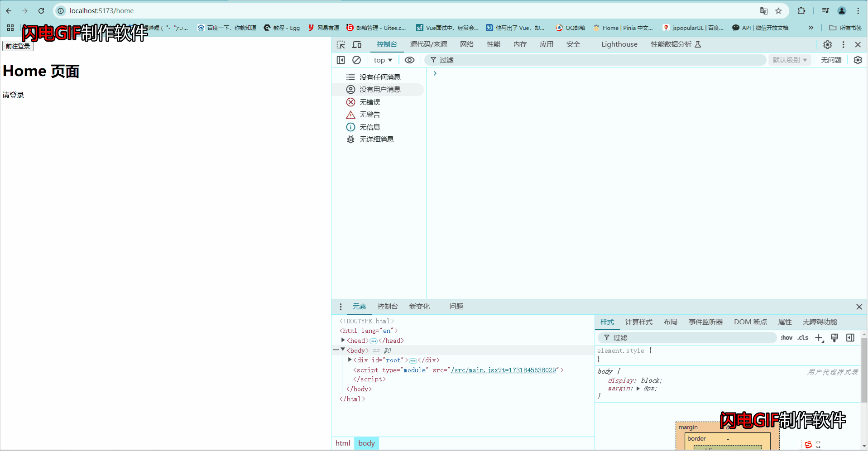Screen dimensions: 868x451
Task: Open the DevTools more options menu
Action: (843, 44)
